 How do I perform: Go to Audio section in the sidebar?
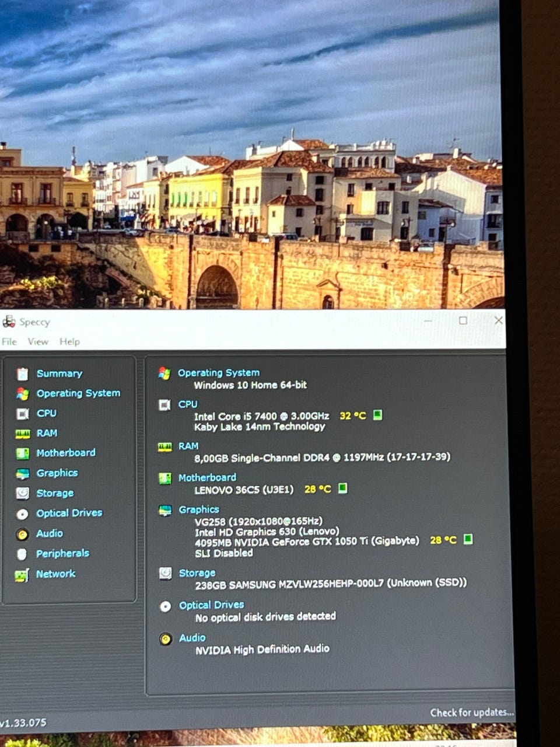click(50, 533)
